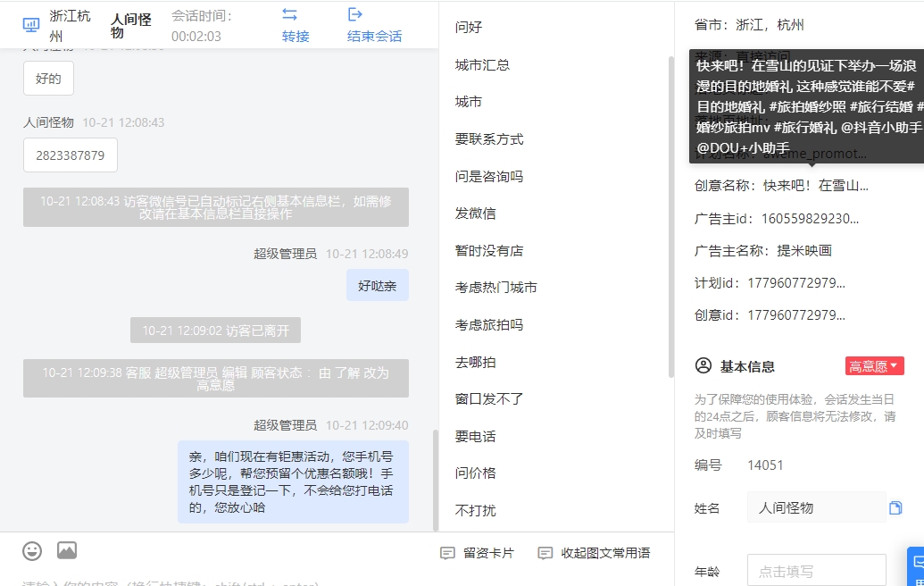
Task: Select the 去哪拍 quick phrase
Action: click(475, 362)
